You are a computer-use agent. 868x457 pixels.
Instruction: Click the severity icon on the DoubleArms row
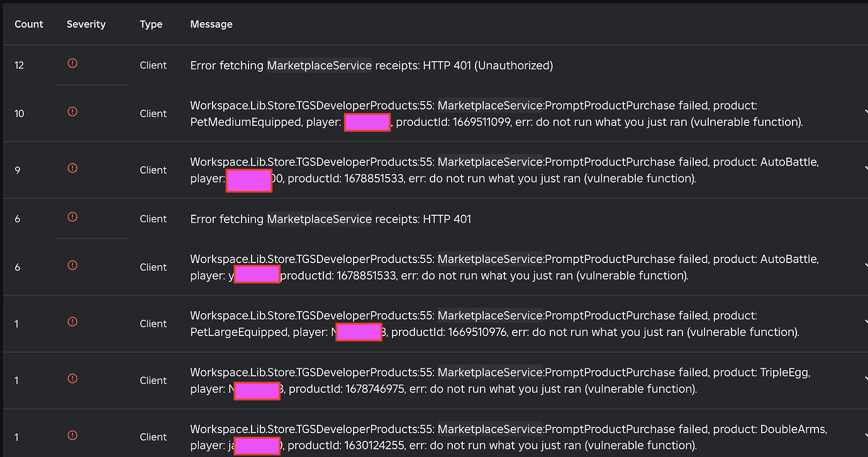[72, 435]
